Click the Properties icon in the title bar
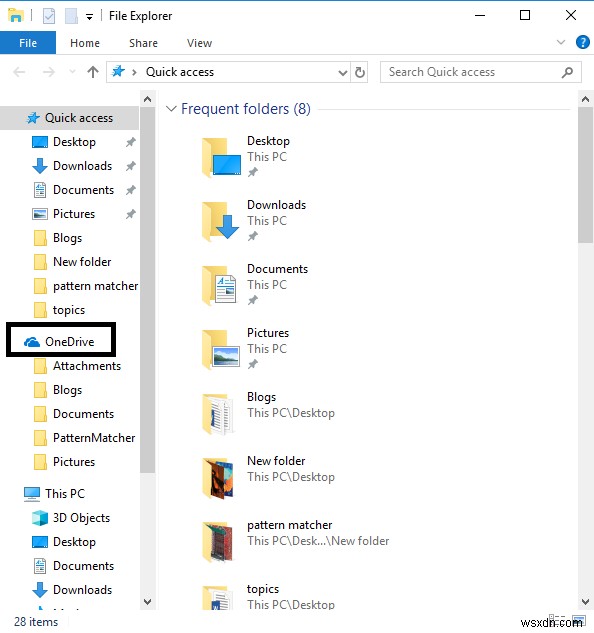Image resolution: width=594 pixels, height=633 pixels. tap(49, 16)
